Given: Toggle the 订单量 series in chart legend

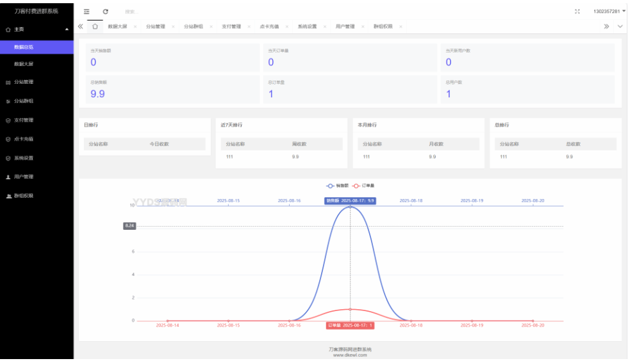Looking at the screenshot, I should tap(363, 186).
